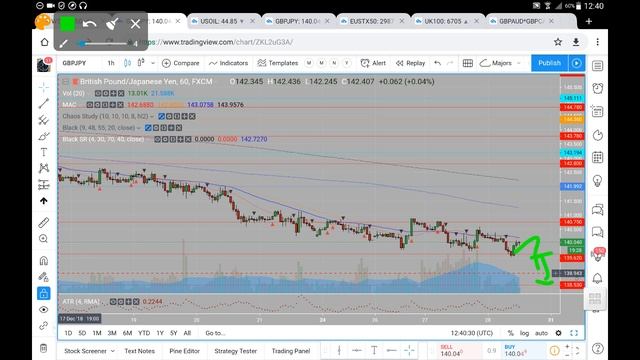Toggle lock all drawings button
The height and width of the screenshot is (360, 640).
[x=44, y=293]
